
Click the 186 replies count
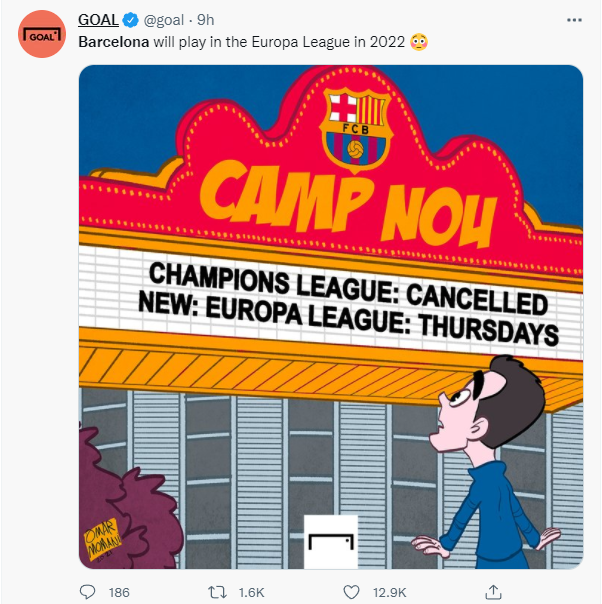click(119, 592)
